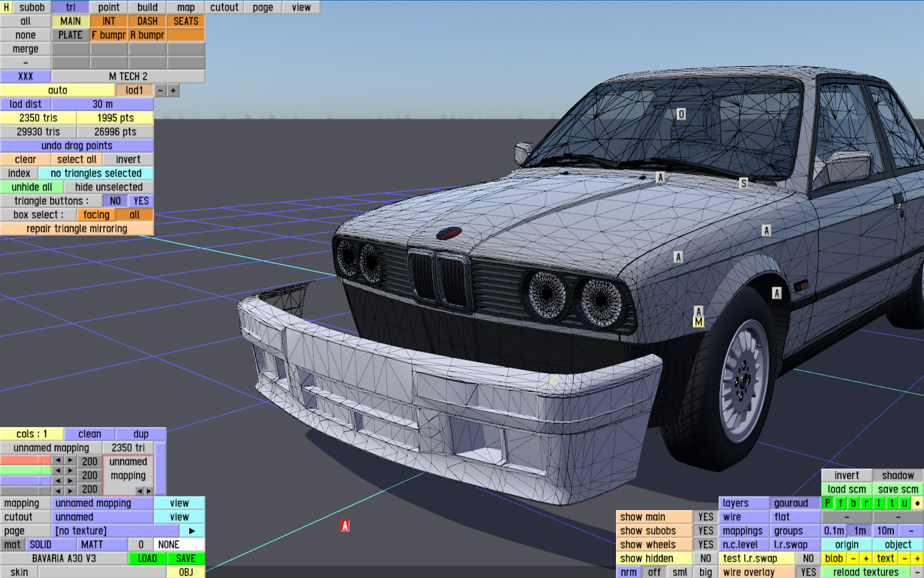This screenshot has height=578, width=924.
Task: Click the minus button next to lod1
Action: tap(160, 91)
